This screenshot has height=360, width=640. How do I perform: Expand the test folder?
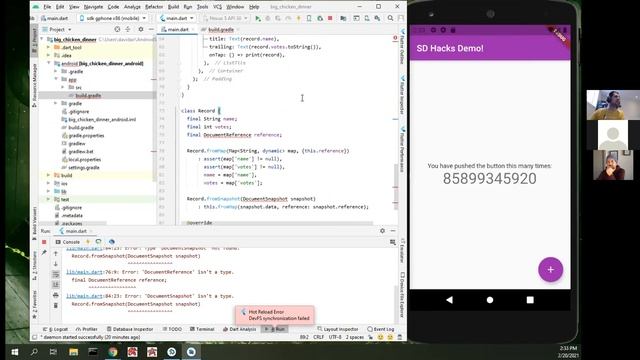click(48, 200)
